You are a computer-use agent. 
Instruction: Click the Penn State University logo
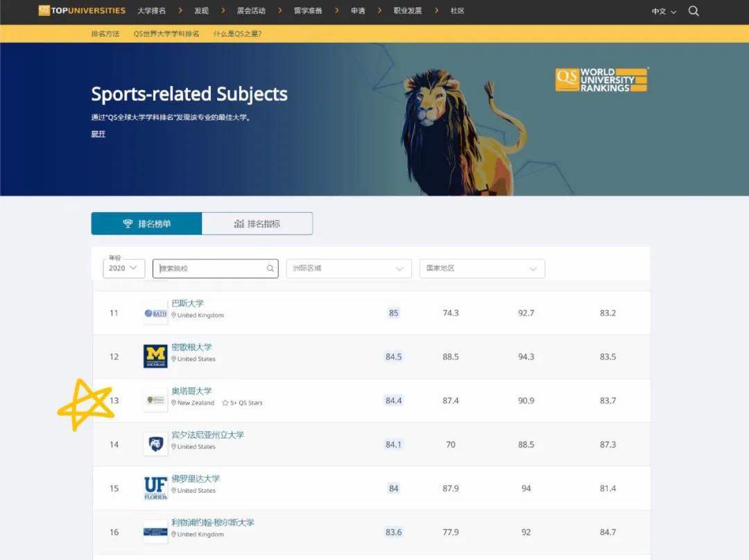click(156, 444)
